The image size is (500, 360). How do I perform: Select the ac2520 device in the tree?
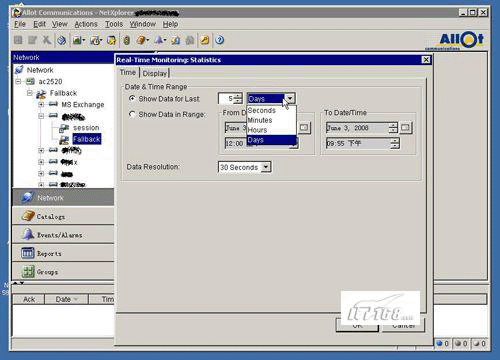click(50, 82)
